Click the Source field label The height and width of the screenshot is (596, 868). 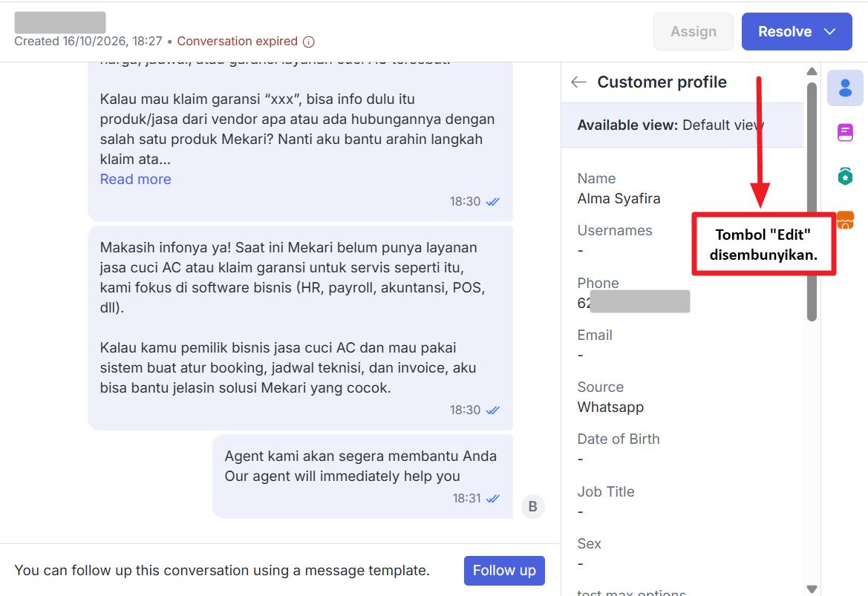[x=600, y=387]
